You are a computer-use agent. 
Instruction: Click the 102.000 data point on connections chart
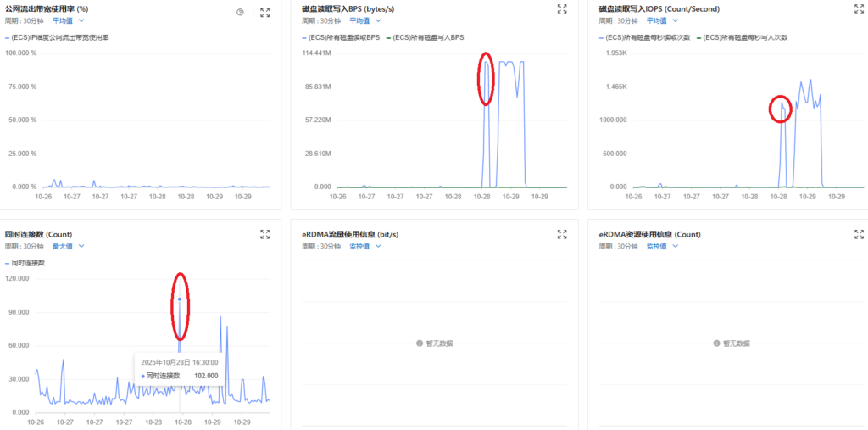click(x=180, y=299)
